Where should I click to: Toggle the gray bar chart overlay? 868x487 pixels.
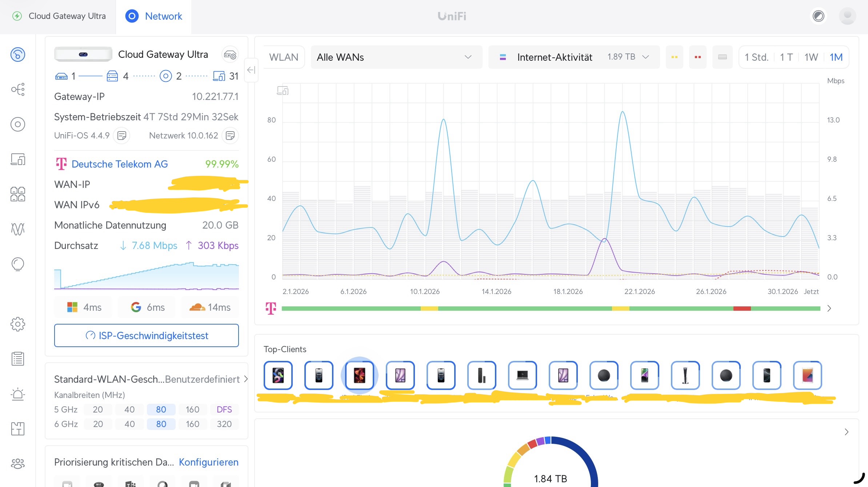722,57
